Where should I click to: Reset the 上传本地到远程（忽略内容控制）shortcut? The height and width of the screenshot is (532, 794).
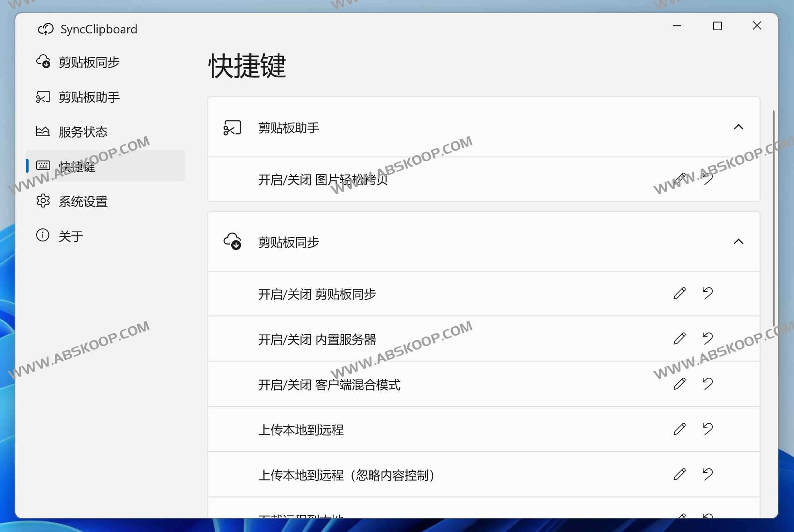tap(708, 475)
